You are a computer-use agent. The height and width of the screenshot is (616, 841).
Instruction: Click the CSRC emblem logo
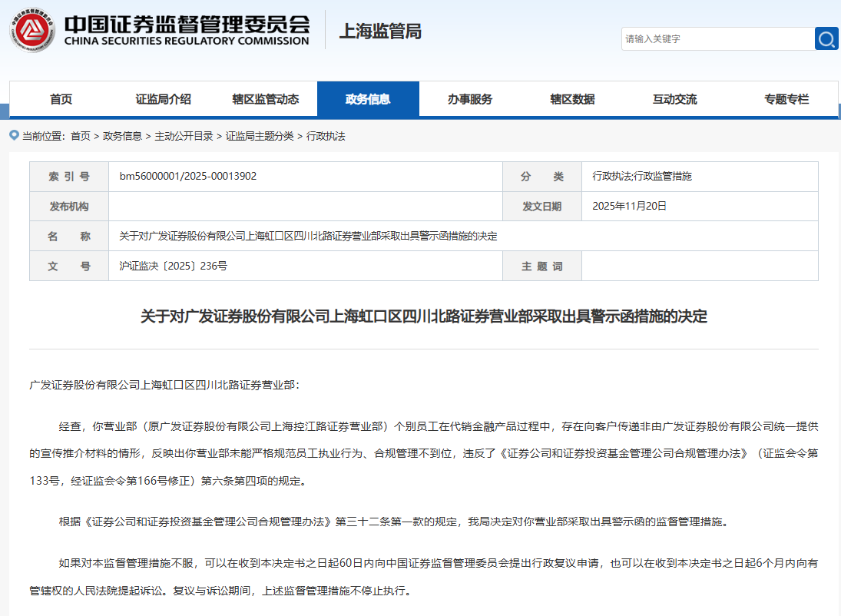coord(32,31)
